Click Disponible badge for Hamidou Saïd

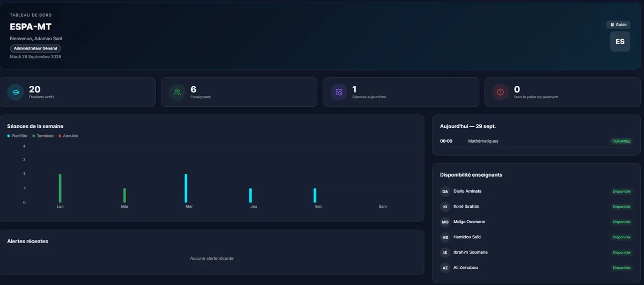(x=621, y=237)
